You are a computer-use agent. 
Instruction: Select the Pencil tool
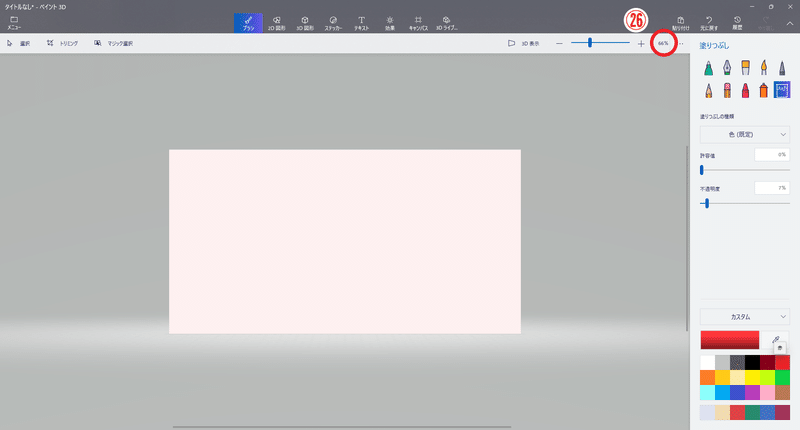(708, 90)
